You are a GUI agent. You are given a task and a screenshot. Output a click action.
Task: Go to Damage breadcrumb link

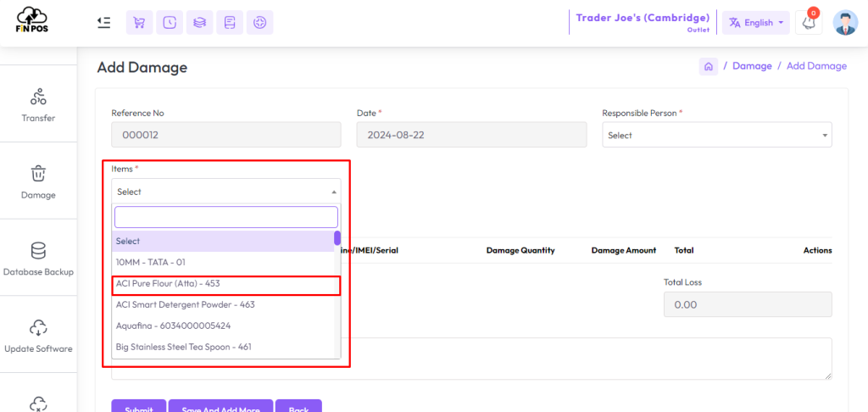coord(752,66)
